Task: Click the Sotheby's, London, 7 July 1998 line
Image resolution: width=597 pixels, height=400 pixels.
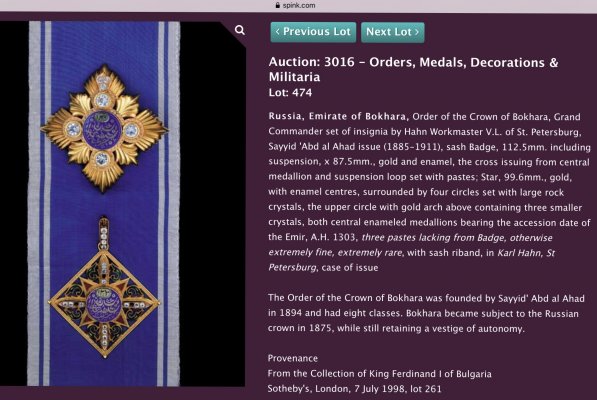Action: click(354, 389)
